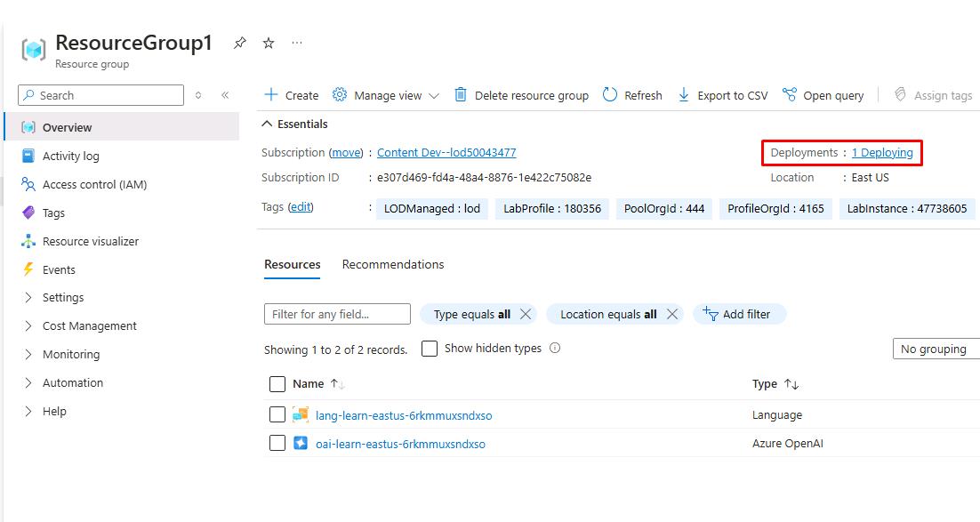
Task: Click the Open query icon
Action: tap(790, 94)
